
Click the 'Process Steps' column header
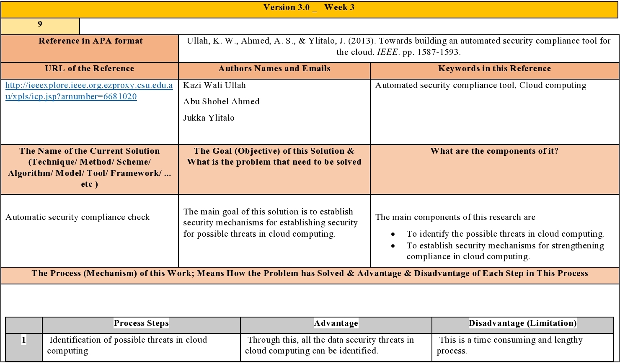click(141, 323)
